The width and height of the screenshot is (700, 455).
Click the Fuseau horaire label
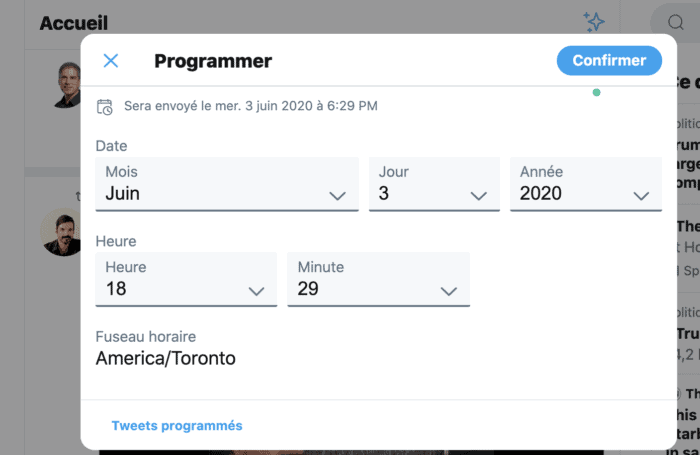[x=146, y=336]
